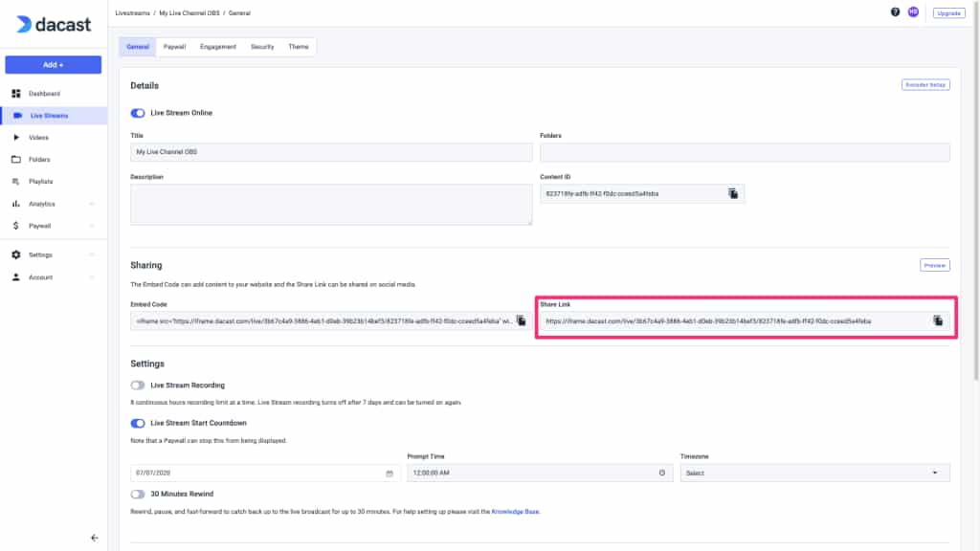Click the clock icon in Prompt Time
The height and width of the screenshot is (551, 980).
[x=662, y=473]
